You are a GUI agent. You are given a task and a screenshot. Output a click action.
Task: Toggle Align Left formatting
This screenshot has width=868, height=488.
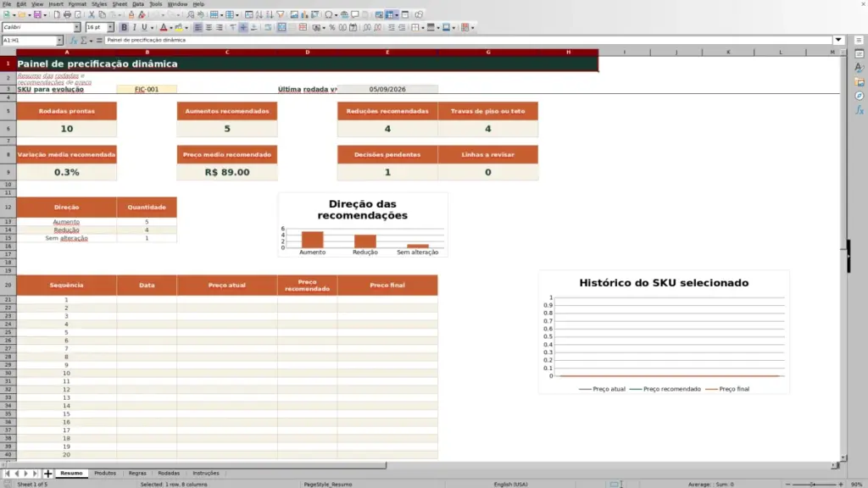pyautogui.click(x=198, y=27)
